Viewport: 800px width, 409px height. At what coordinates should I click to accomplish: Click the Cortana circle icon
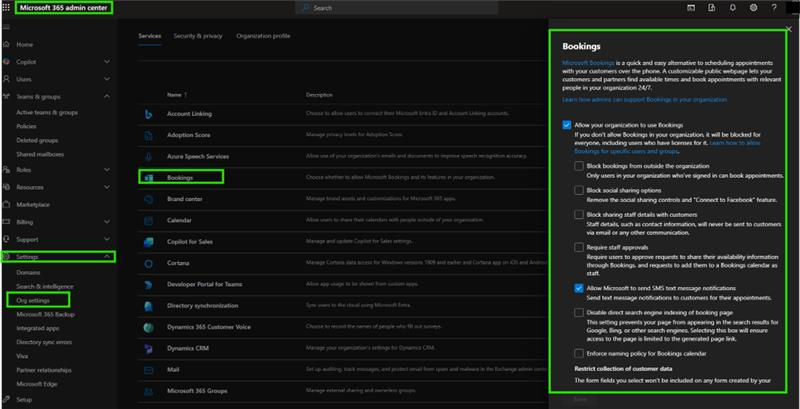point(148,263)
